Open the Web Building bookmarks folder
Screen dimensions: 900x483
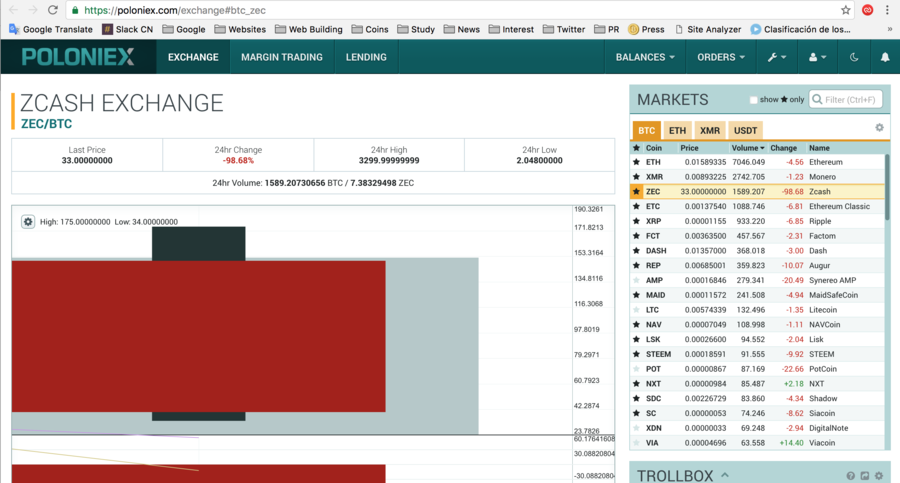[x=308, y=29]
